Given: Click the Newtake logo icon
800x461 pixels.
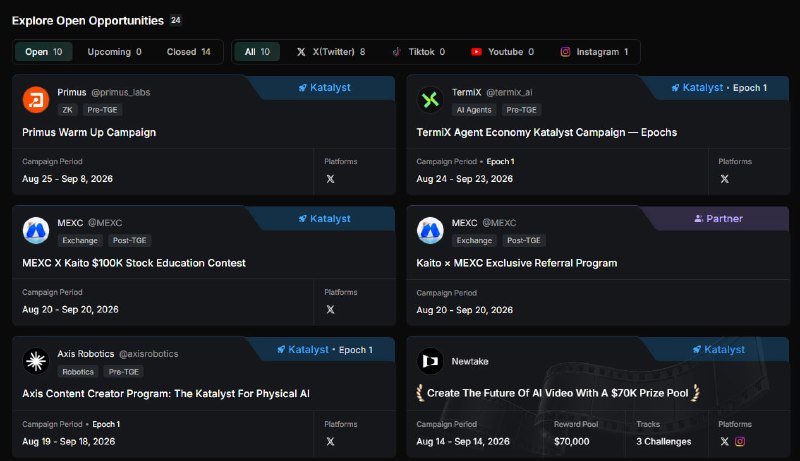Looking at the screenshot, I should point(430,361).
